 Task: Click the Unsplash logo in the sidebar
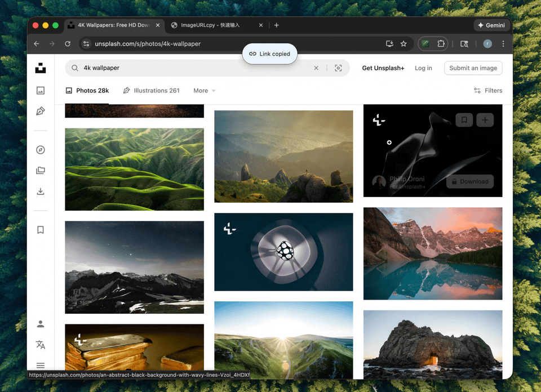pos(41,68)
